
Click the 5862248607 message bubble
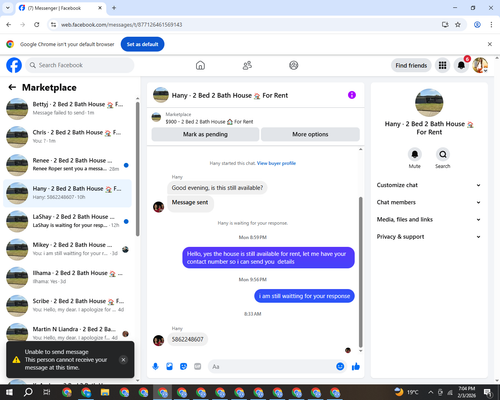[x=188, y=339]
